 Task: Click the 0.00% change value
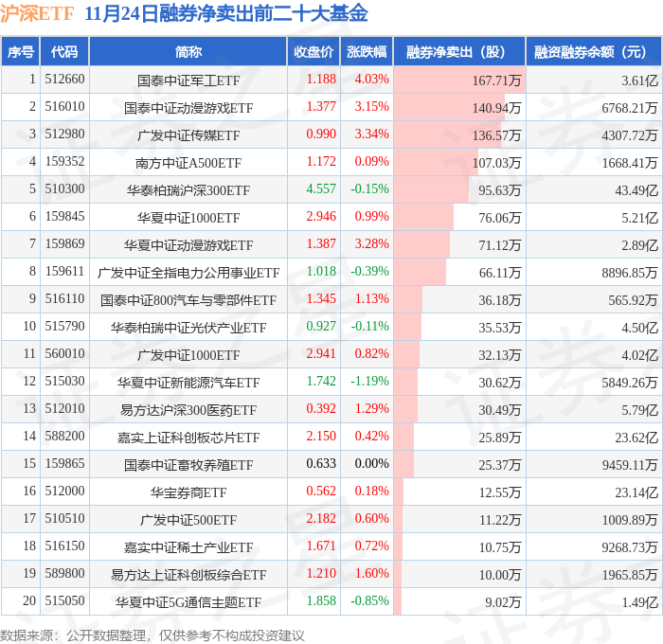371,464
